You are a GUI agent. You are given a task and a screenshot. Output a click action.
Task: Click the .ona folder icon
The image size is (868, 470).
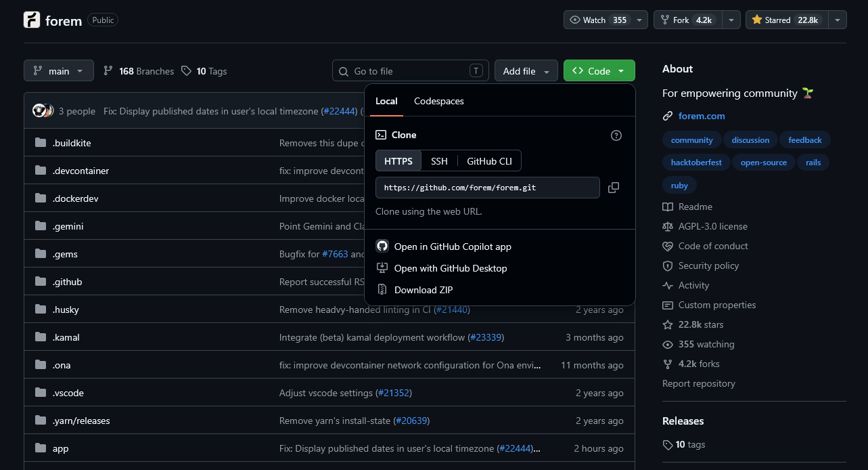[41, 365]
